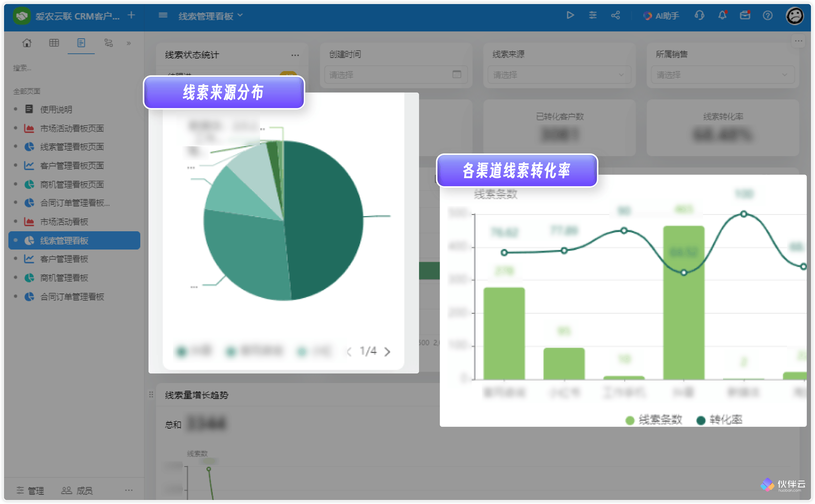The height and width of the screenshot is (504, 815).
Task: Open the 所属销售 dropdown
Action: click(722, 75)
